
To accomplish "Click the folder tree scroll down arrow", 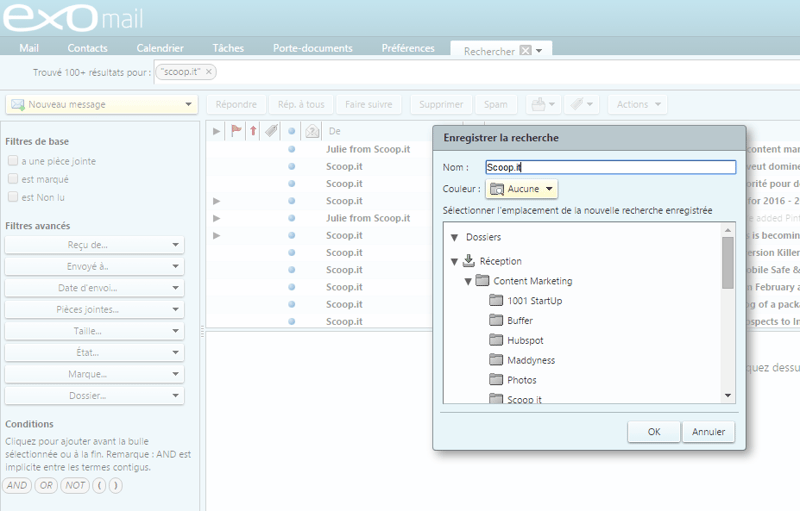I will click(x=728, y=395).
